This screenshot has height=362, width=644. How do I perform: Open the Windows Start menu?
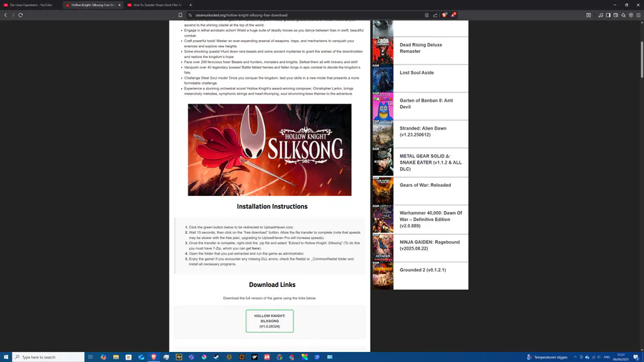tap(6, 357)
